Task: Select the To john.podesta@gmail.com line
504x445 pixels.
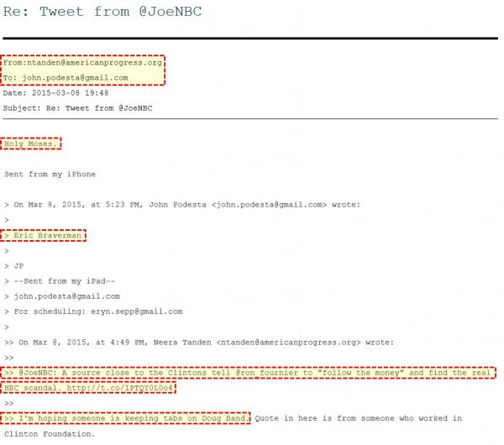Action: (x=66, y=78)
